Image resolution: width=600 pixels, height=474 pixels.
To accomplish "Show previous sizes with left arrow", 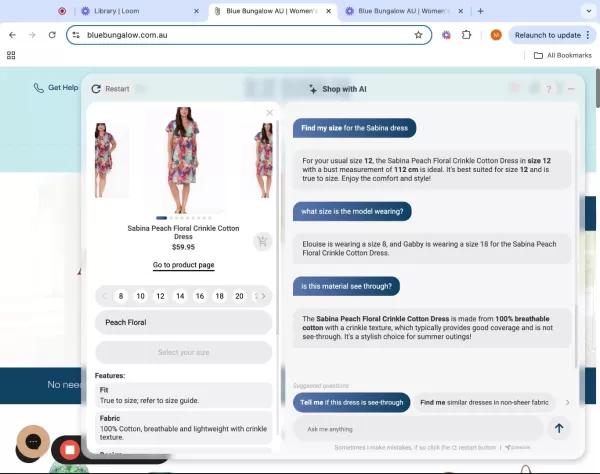I will 104,296.
